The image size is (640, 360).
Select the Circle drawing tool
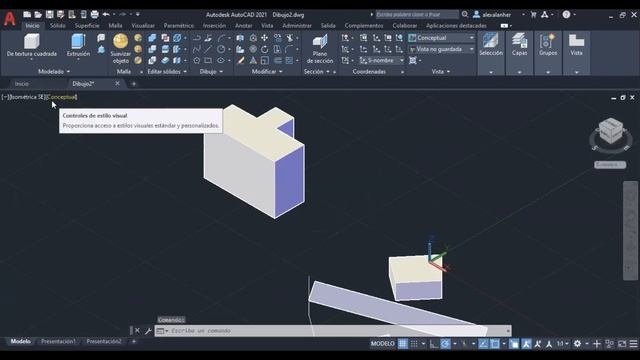tap(221, 49)
